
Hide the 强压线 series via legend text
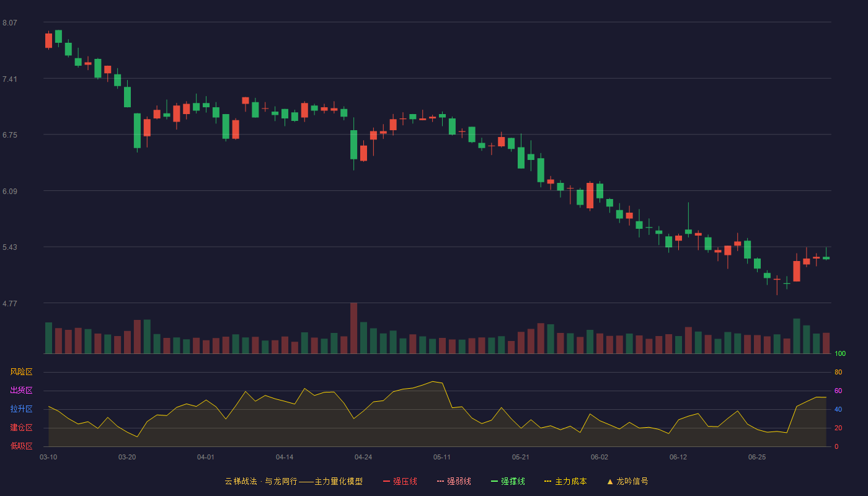tap(405, 481)
